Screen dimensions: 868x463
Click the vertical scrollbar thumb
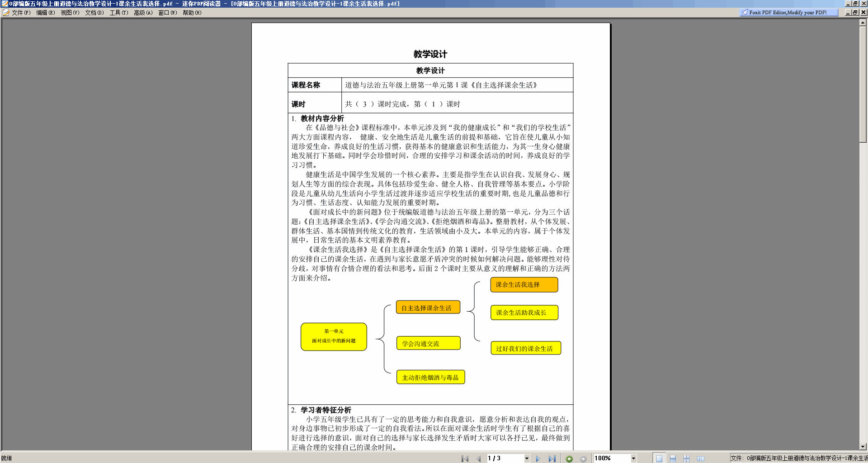(x=863, y=84)
